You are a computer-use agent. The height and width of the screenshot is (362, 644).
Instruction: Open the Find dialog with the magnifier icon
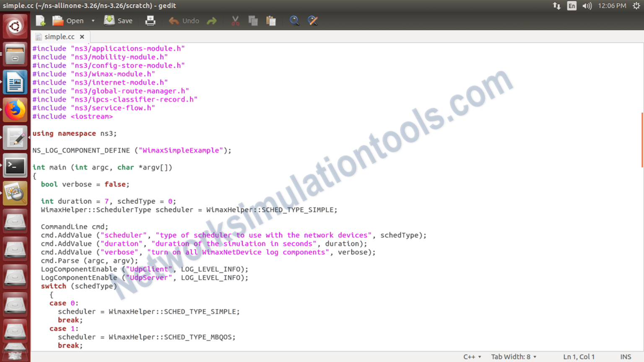(x=294, y=20)
